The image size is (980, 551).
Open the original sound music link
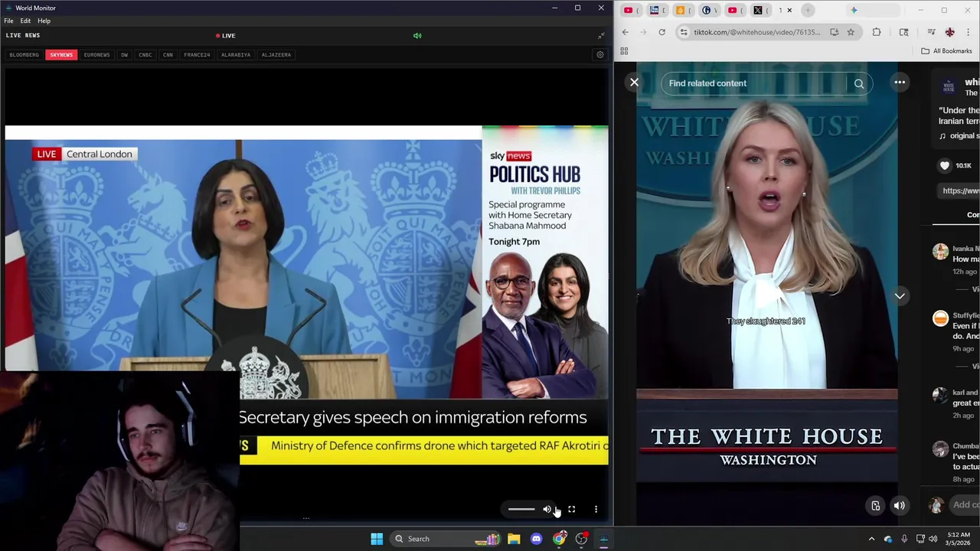pyautogui.click(x=959, y=136)
